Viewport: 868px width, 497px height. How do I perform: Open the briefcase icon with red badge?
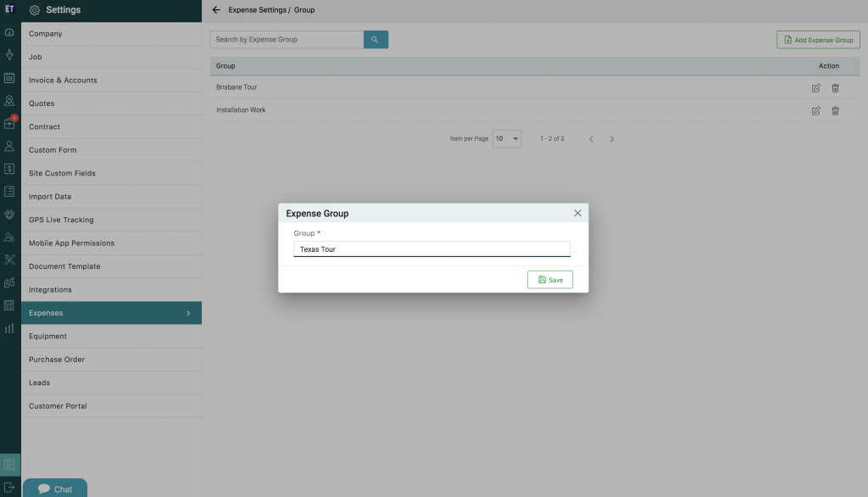tap(9, 123)
